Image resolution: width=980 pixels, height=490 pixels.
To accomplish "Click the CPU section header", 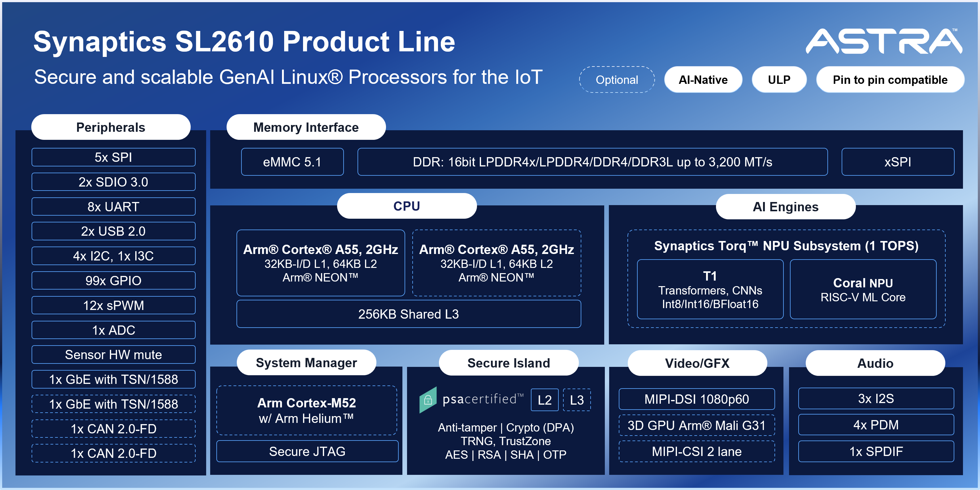I will (406, 206).
